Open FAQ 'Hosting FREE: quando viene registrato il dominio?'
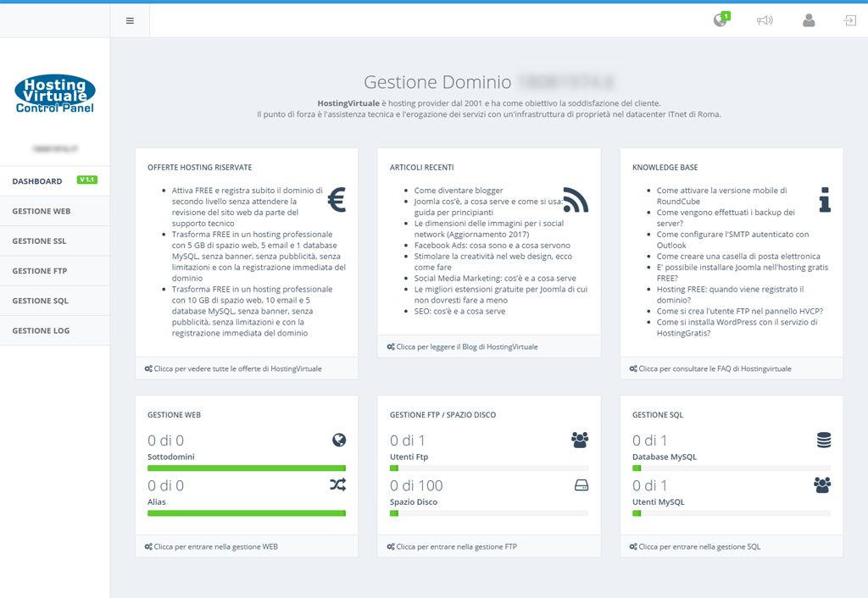Image resolution: width=868 pixels, height=598 pixels. (730, 294)
